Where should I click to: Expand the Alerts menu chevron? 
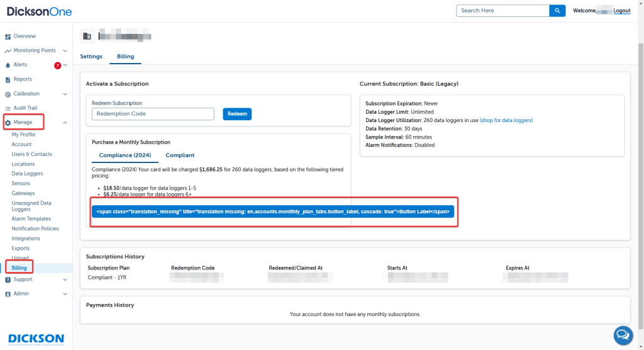click(x=65, y=65)
